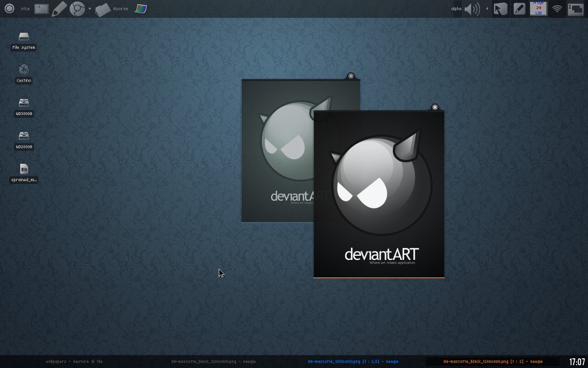588x368 pixels.
Task: Open the folder file manager launcher
Action: click(x=102, y=9)
